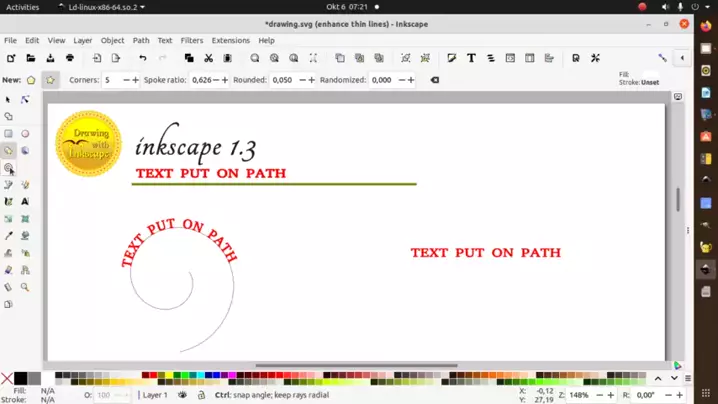Screen dimensions: 718x404
Task: Open the Extensions menu
Action: tap(230, 41)
